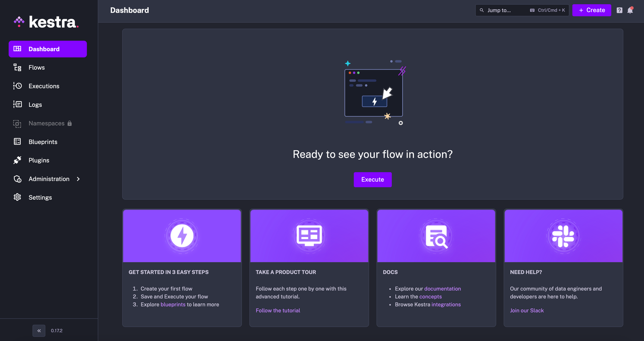Click the 'GET STARTED IN 3 EASY STEPS' heading
This screenshot has width=644, height=341.
tap(169, 272)
